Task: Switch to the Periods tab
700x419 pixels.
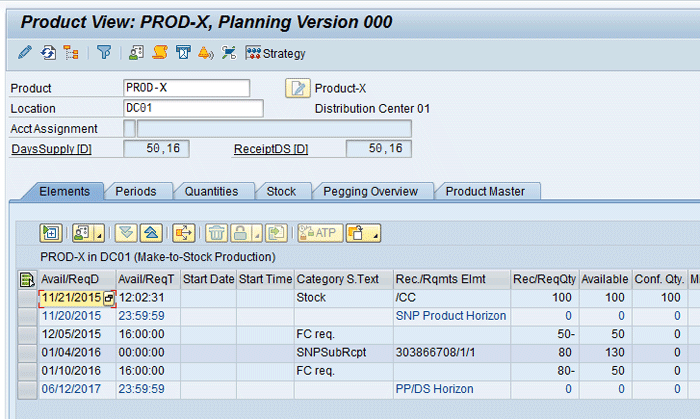Action: (136, 191)
